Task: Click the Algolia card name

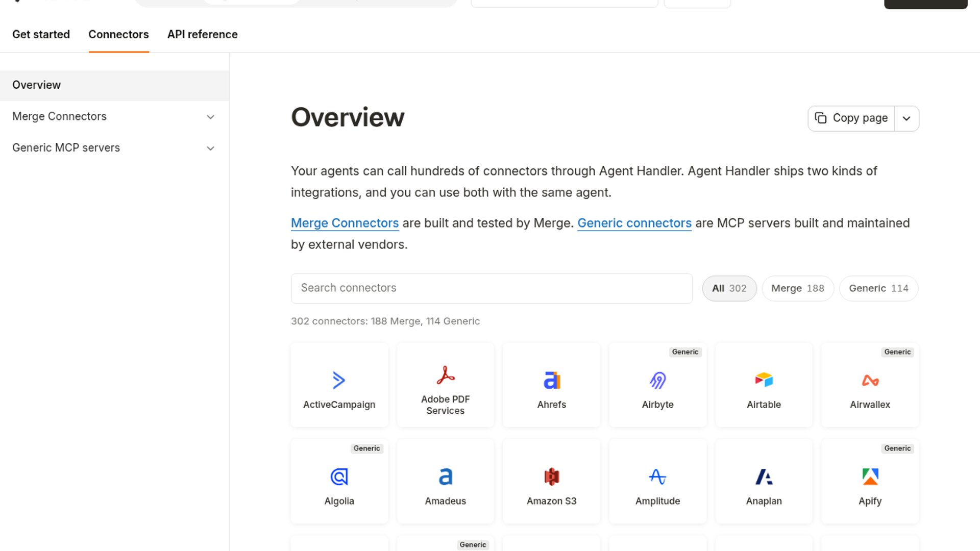Action: click(x=339, y=501)
